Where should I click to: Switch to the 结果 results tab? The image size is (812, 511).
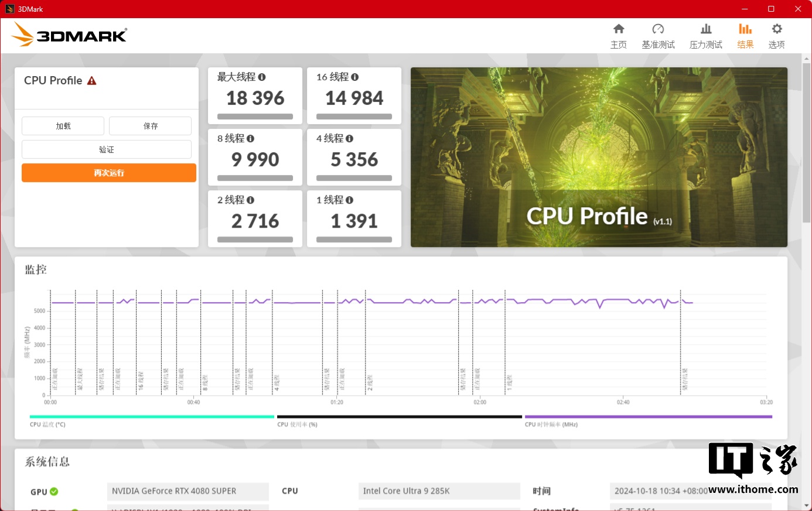tap(745, 36)
